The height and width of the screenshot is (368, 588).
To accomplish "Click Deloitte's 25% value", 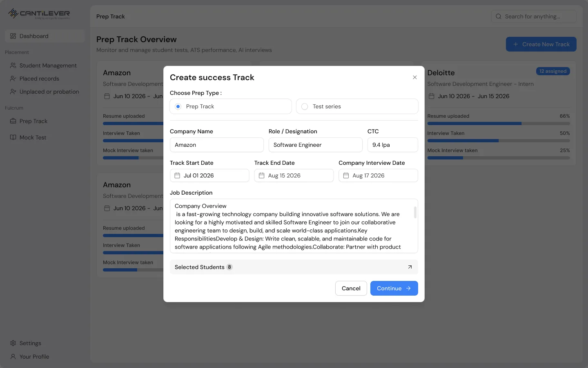I will click(565, 150).
